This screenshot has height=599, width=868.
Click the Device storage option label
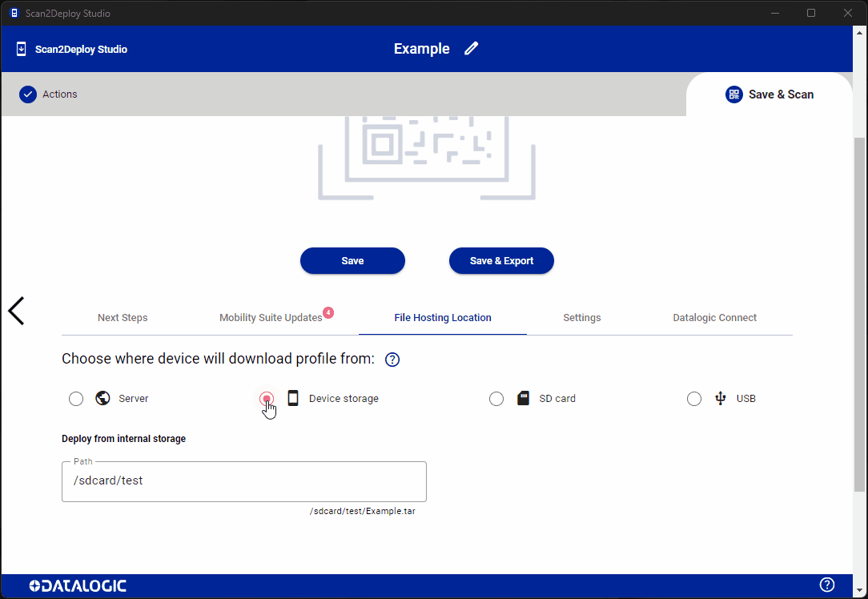(344, 399)
